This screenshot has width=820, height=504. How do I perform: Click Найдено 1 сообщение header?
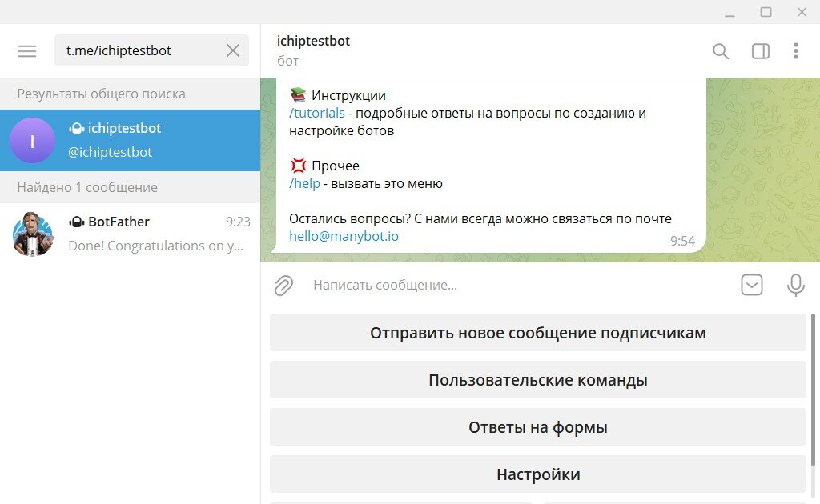(x=86, y=187)
